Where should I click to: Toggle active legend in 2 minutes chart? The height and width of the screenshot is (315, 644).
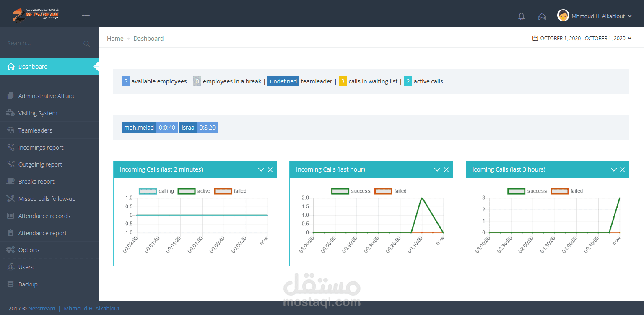coord(194,191)
